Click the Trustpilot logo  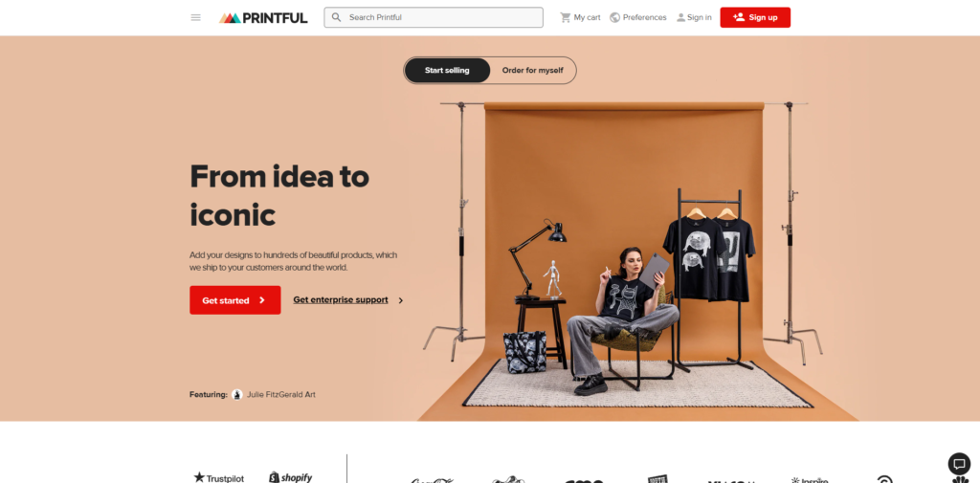[219, 477]
